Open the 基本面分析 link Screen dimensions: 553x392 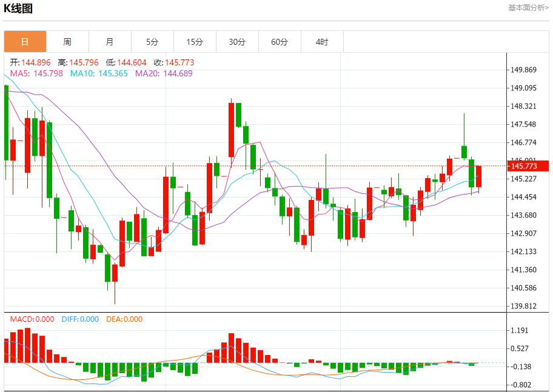coord(528,8)
